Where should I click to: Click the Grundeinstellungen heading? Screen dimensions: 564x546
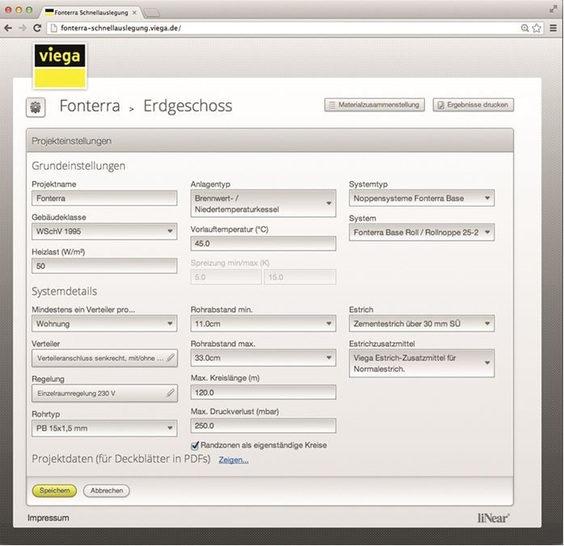78,166
